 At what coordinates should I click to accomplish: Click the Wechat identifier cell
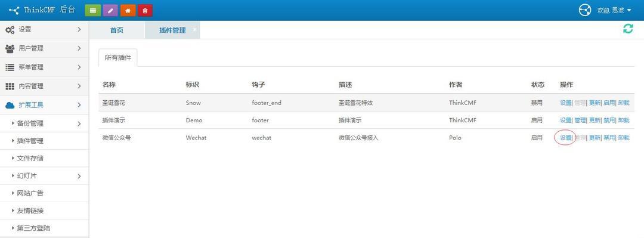(196, 138)
